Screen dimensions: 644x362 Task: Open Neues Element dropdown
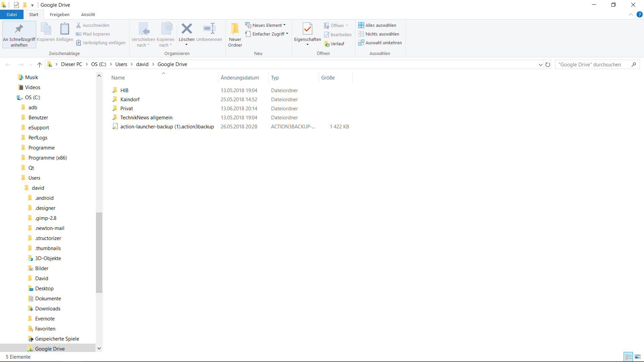[265, 25]
